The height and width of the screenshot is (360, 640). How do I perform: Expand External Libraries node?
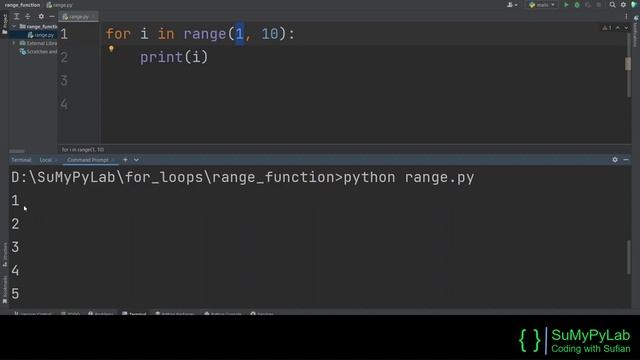[x=14, y=43]
